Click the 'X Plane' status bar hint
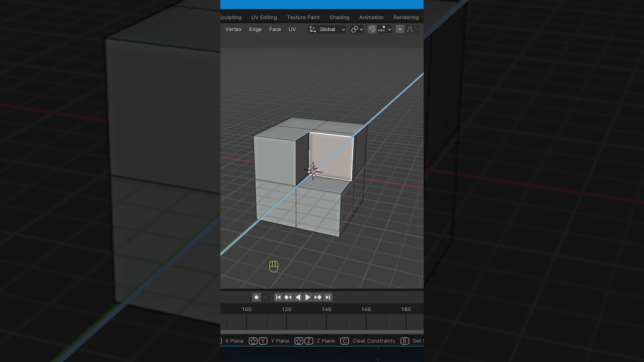644x362 pixels. [234, 341]
